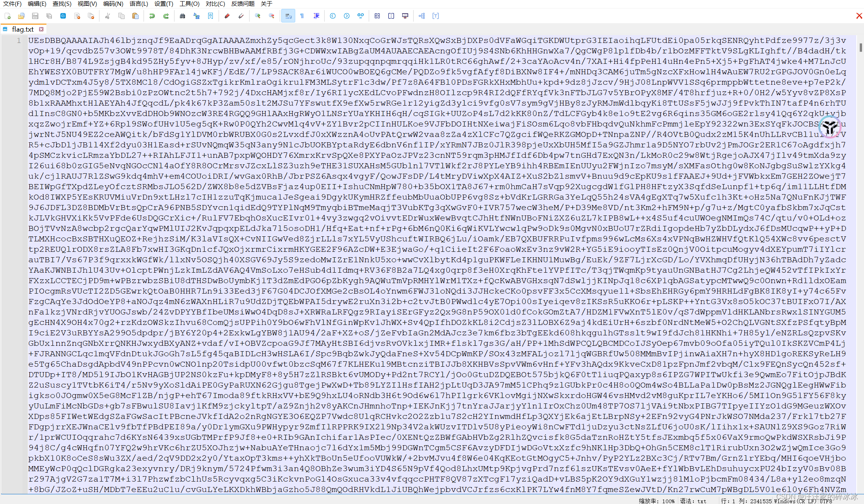The width and height of the screenshot is (864, 504).
Task: Click the 关于 about menu item
Action: point(266,4)
